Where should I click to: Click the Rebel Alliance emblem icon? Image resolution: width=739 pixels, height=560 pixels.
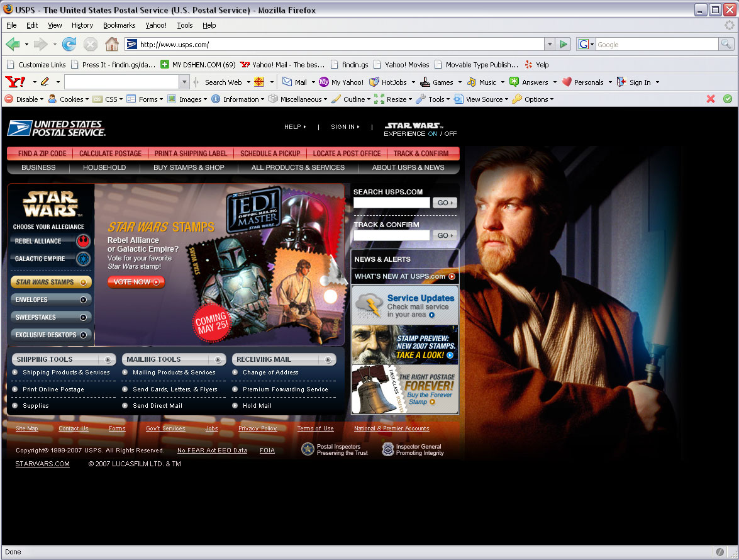click(x=83, y=242)
